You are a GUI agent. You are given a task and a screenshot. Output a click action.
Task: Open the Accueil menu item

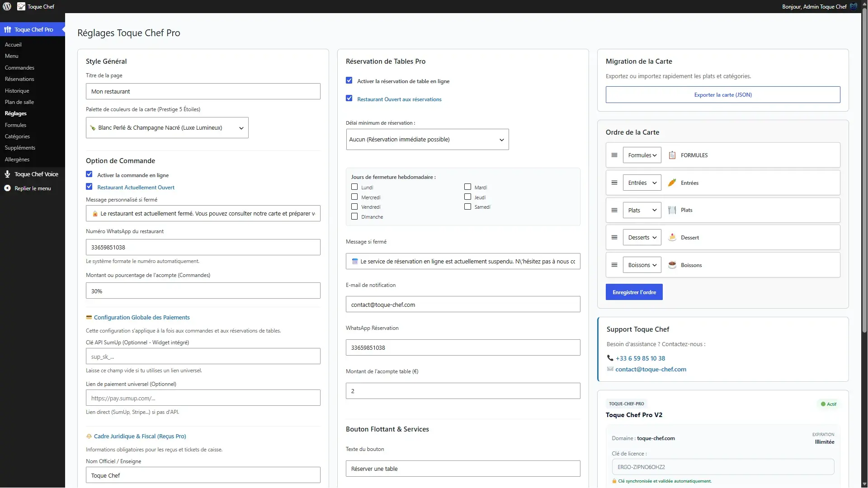pyautogui.click(x=13, y=45)
